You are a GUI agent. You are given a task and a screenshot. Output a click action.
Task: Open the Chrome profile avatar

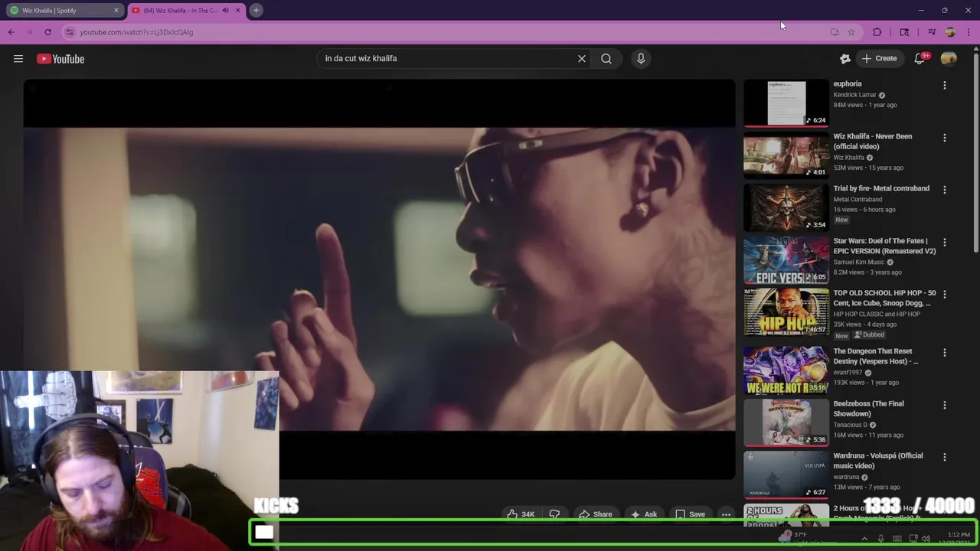(950, 32)
